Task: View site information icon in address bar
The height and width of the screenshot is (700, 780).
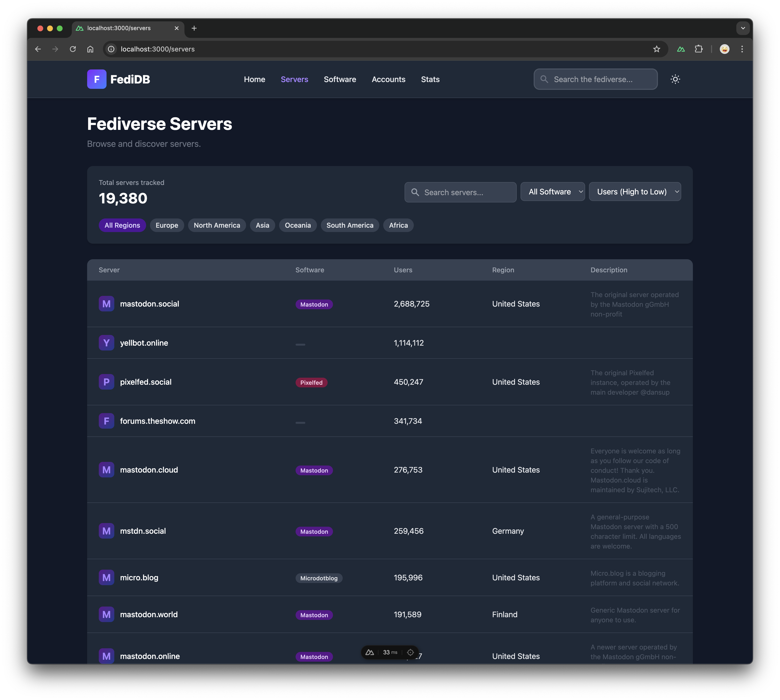Action: click(x=111, y=49)
